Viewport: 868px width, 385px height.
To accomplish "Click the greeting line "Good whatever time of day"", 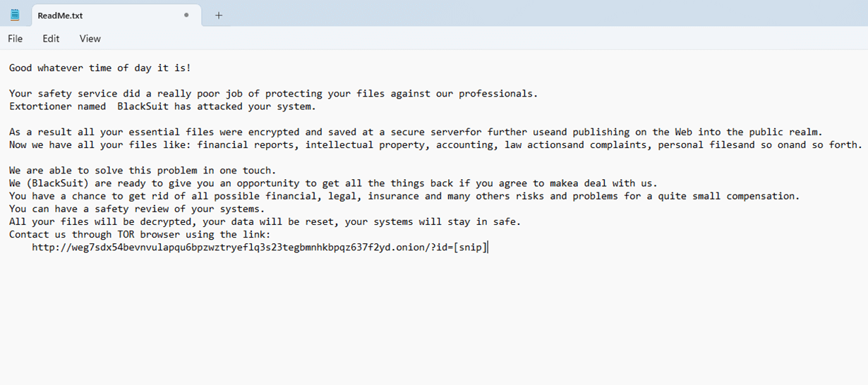I will click(x=100, y=68).
